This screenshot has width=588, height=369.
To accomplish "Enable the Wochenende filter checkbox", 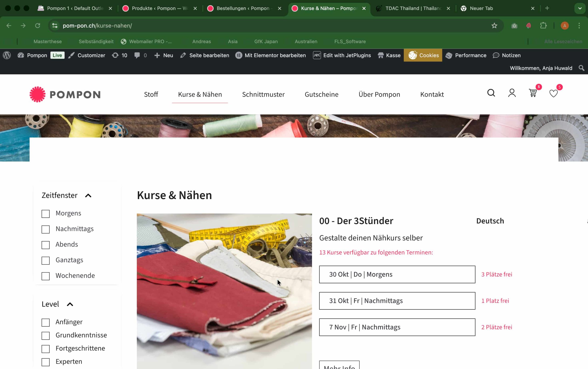I will tap(46, 276).
